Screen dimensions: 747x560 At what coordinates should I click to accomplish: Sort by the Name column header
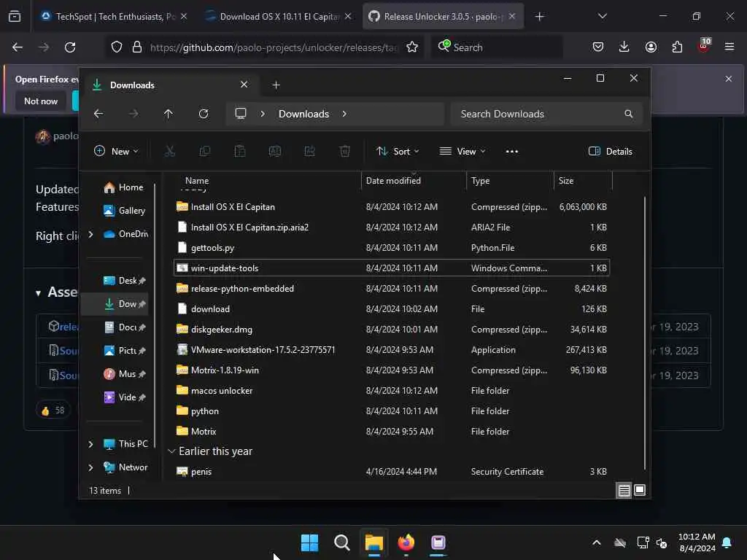[x=197, y=181]
